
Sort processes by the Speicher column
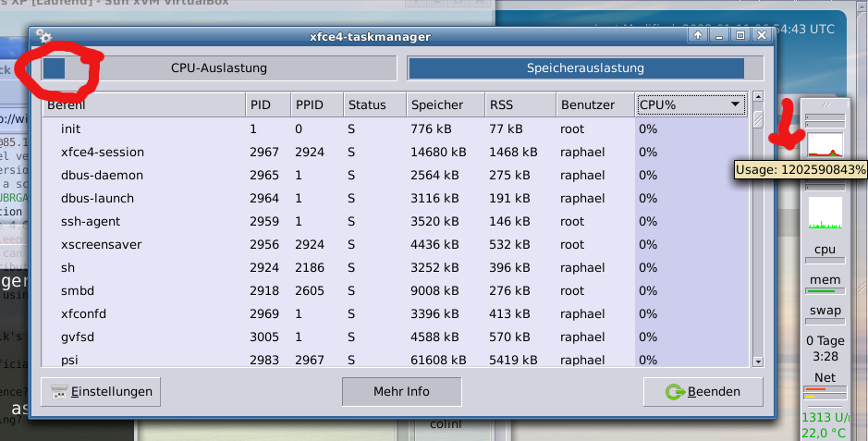[x=444, y=104]
